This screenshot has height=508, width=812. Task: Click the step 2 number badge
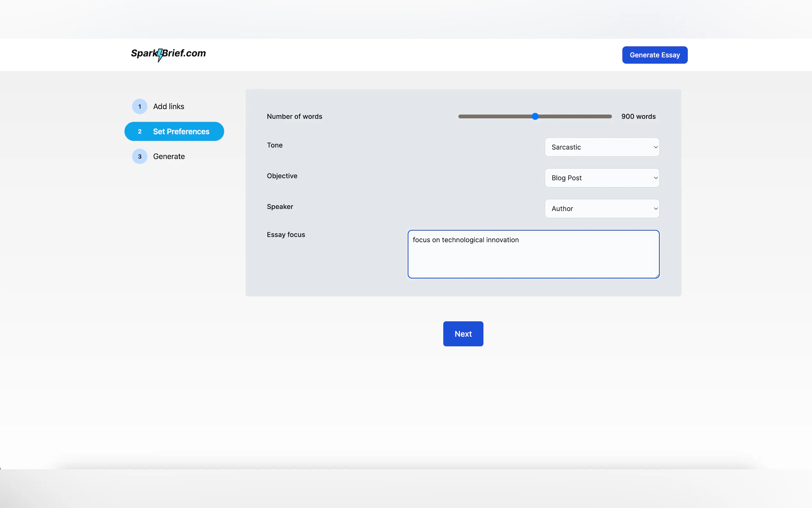tap(140, 132)
